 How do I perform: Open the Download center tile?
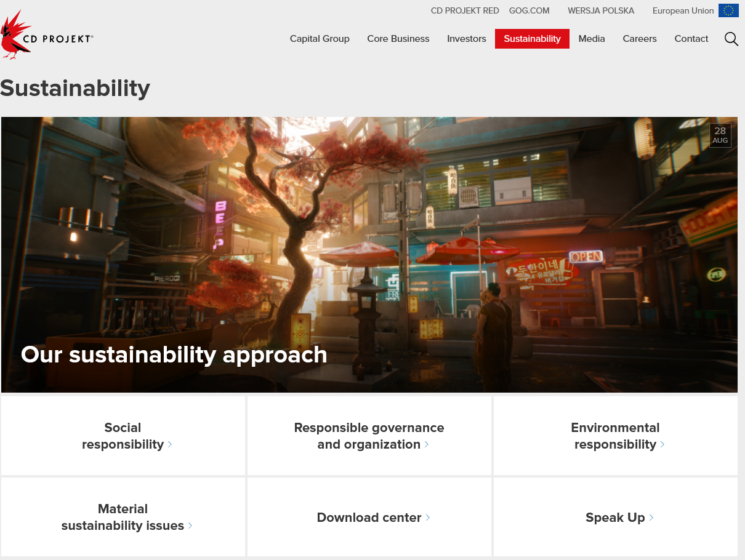369,517
